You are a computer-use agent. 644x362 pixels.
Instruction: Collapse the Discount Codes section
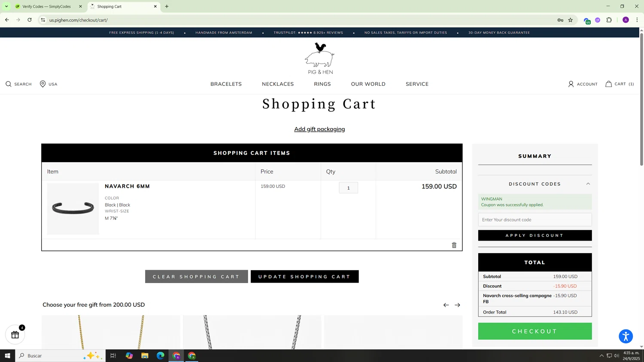click(588, 184)
